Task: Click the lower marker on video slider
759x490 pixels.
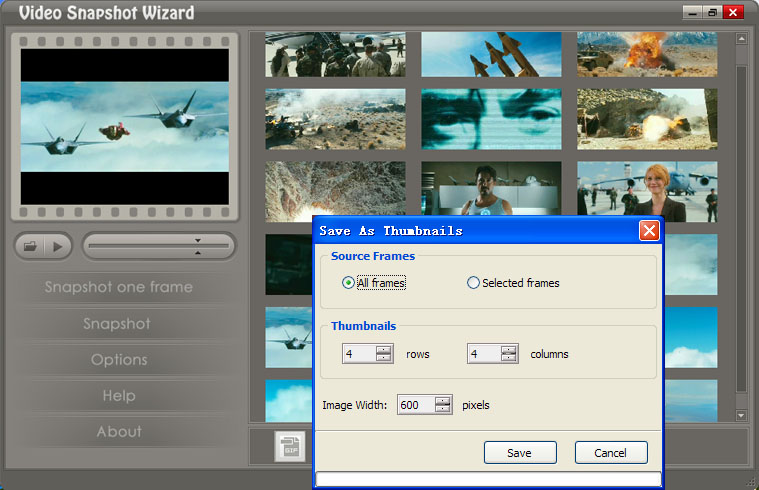Action: [x=197, y=253]
